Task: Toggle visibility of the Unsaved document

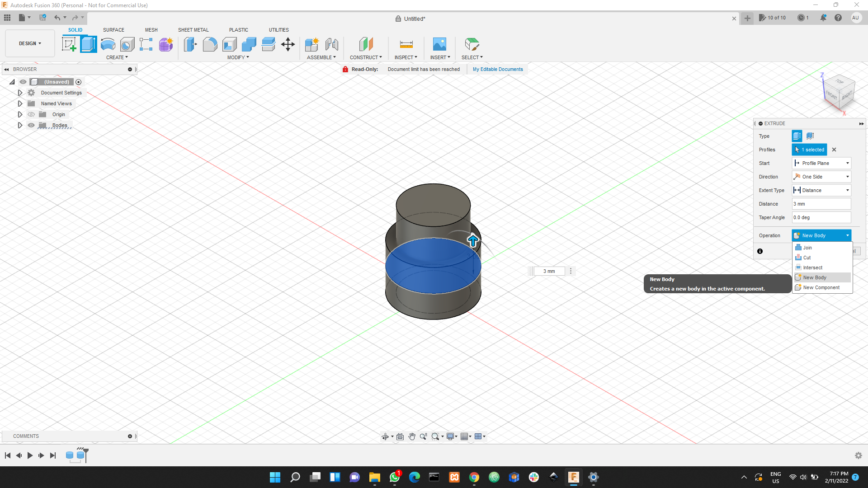Action: [x=23, y=82]
